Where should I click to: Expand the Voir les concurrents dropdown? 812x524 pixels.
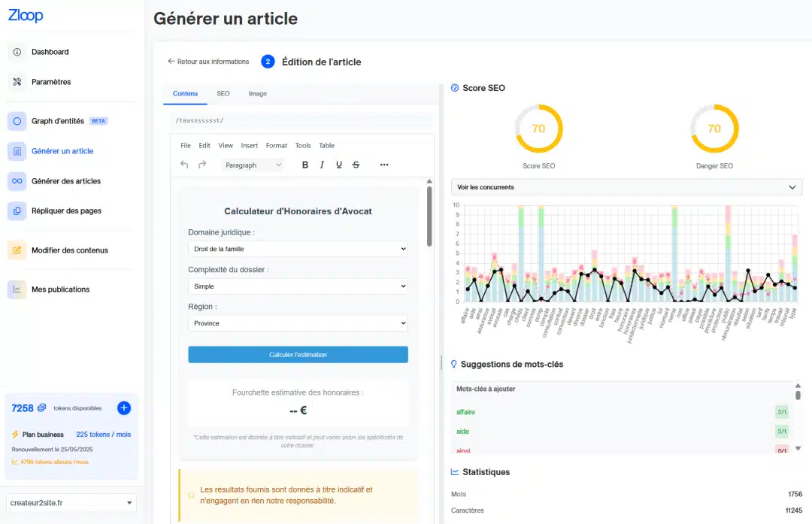pos(626,187)
